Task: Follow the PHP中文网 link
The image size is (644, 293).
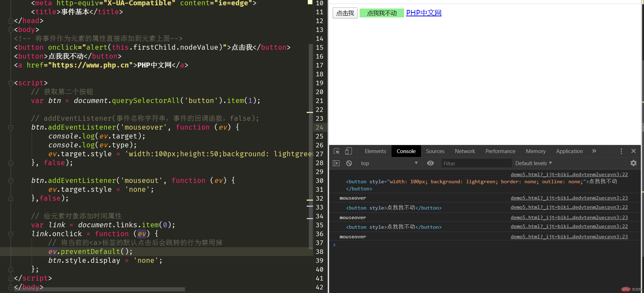Action: click(x=424, y=13)
